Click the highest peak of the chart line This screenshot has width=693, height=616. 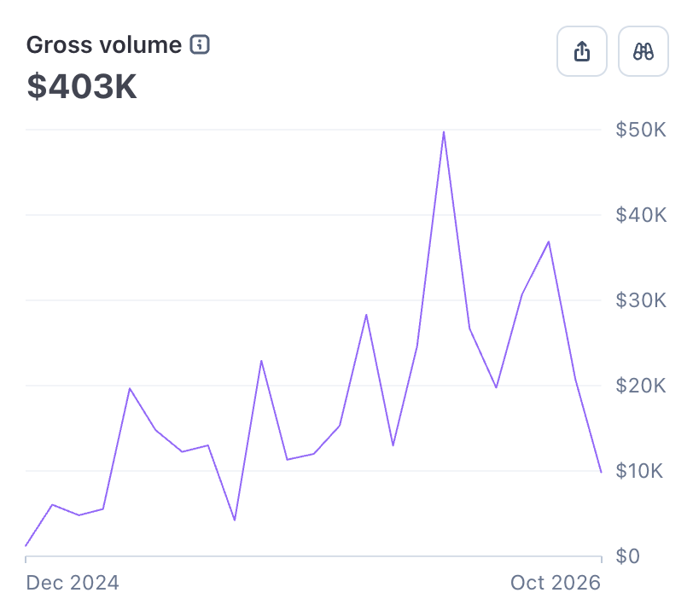(x=443, y=132)
